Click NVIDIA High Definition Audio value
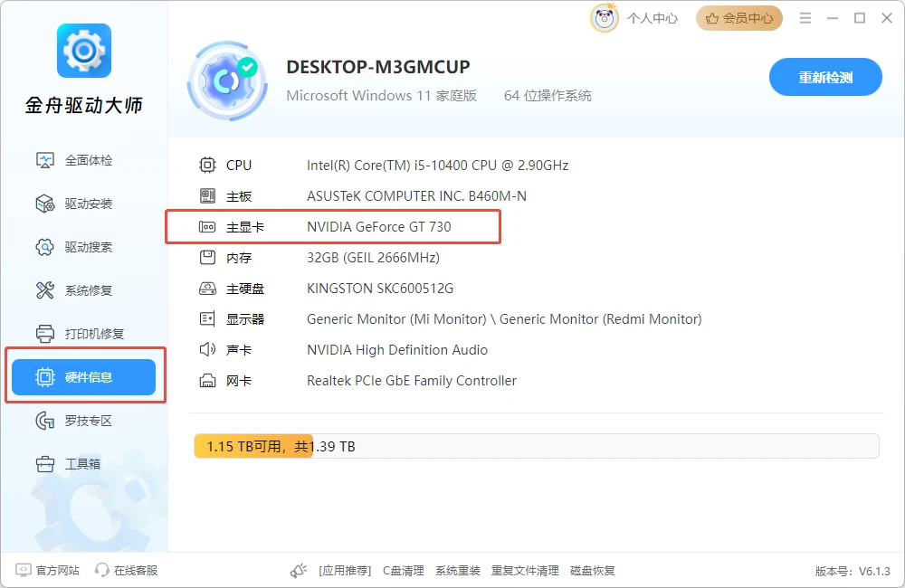905x588 pixels. [397, 350]
